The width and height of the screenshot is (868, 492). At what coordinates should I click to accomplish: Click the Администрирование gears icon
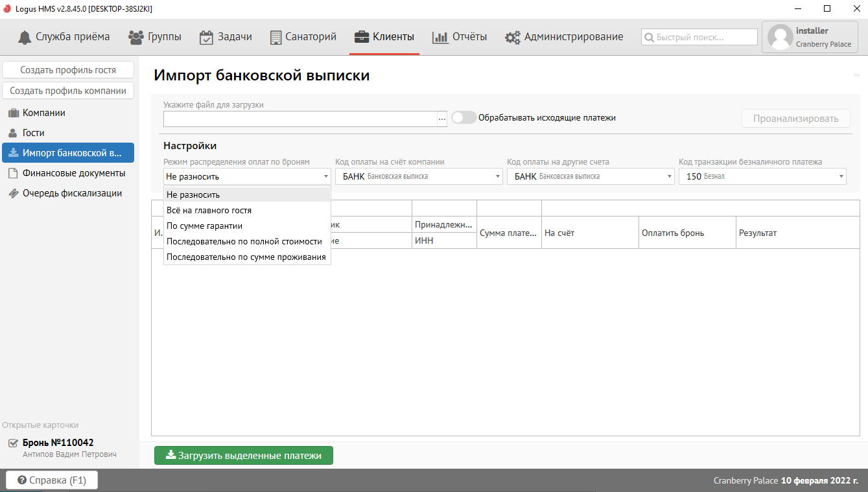513,37
